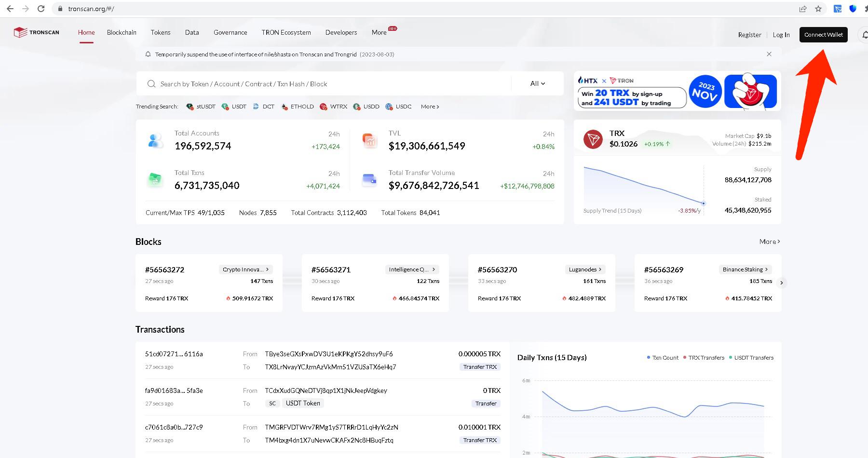Open the Governance menu
This screenshot has height=458, width=868.
[x=231, y=32]
